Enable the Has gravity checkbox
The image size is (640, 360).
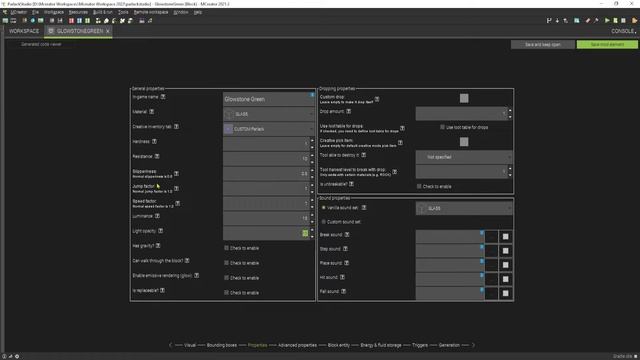coord(226,248)
